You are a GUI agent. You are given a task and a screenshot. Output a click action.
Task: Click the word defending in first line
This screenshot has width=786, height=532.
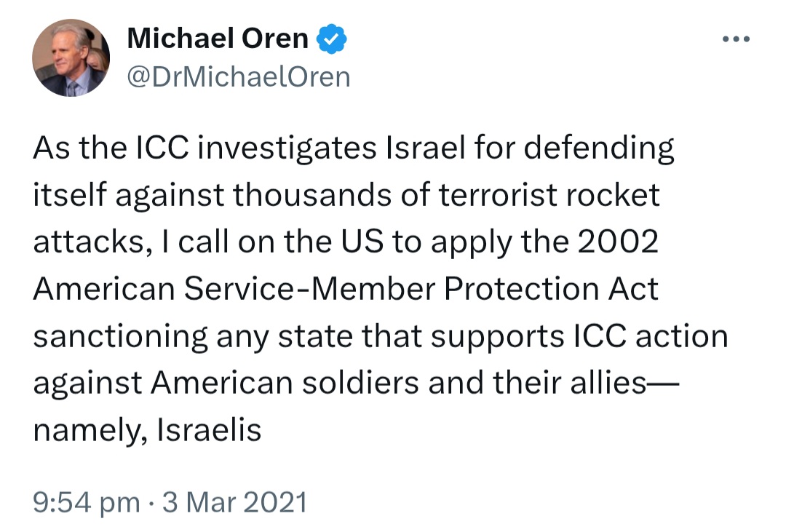[x=599, y=148]
